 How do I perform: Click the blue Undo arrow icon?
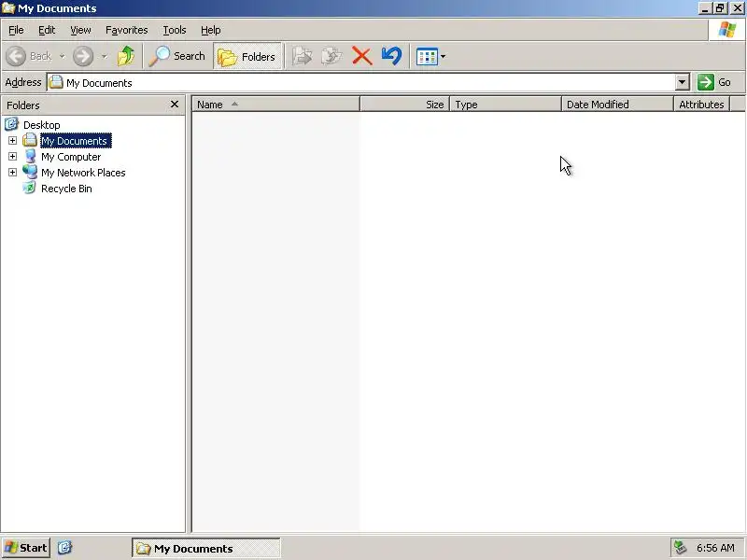(x=391, y=56)
